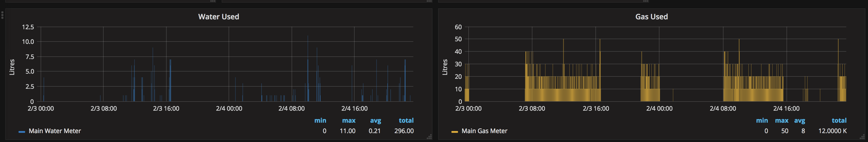
Task: Click the 12.0000 K gas total value
Action: coord(832,131)
